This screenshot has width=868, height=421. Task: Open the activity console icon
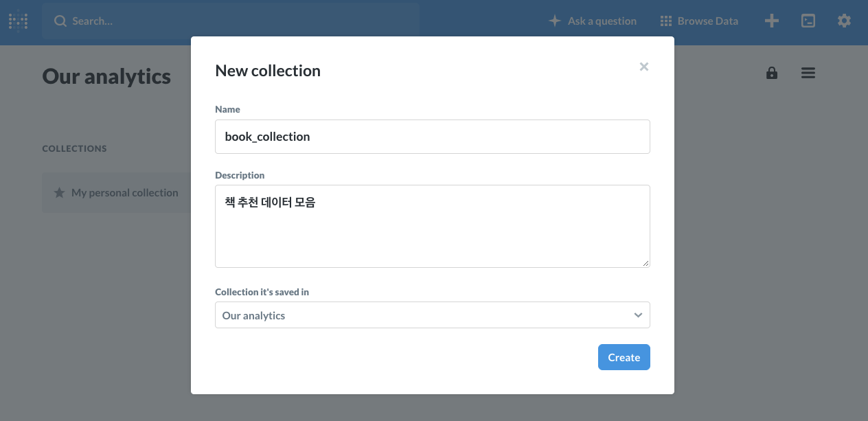pos(808,21)
